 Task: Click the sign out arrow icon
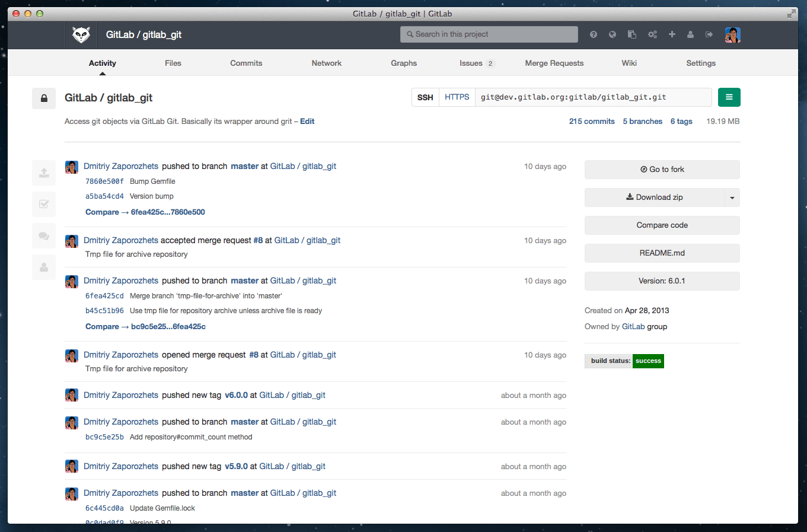point(709,34)
